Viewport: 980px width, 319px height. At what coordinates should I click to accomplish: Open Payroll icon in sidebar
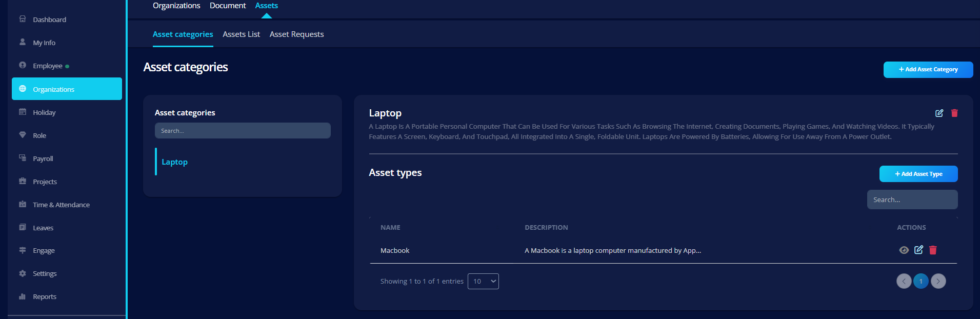[x=23, y=158]
